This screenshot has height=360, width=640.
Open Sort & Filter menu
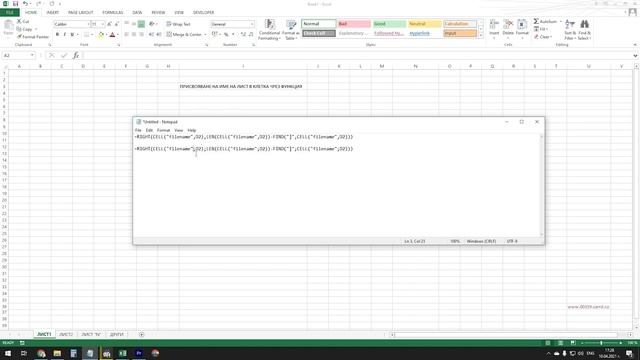pyautogui.click(x=570, y=29)
